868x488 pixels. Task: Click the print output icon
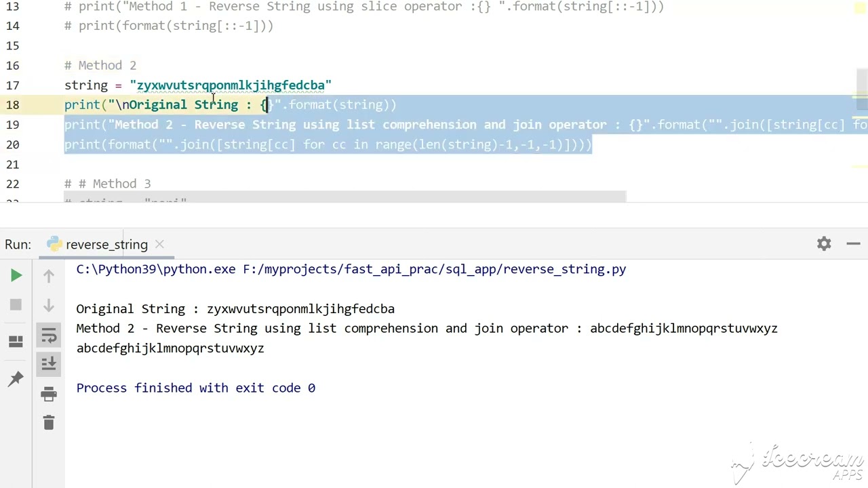(49, 394)
